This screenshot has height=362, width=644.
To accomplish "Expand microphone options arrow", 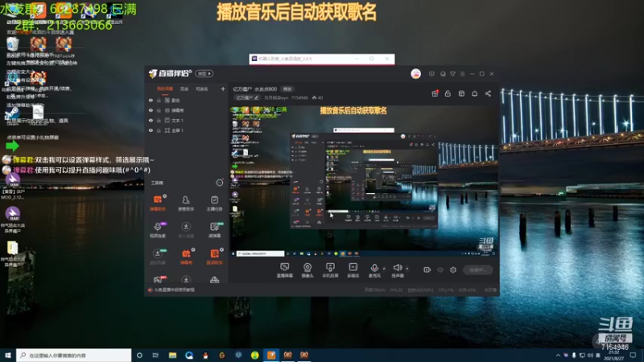I will click(384, 269).
